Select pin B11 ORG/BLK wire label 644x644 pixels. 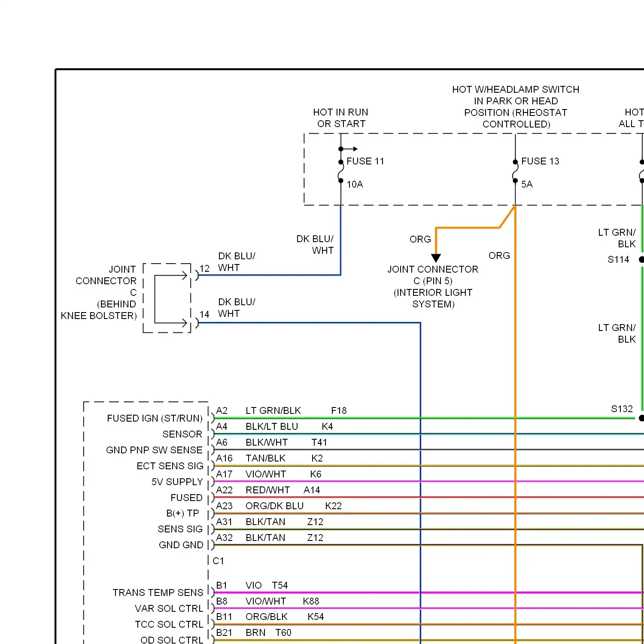point(267,617)
